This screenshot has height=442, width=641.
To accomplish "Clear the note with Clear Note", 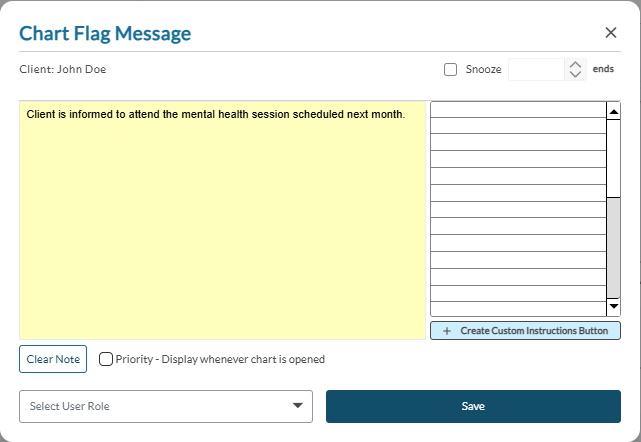I will [53, 359].
